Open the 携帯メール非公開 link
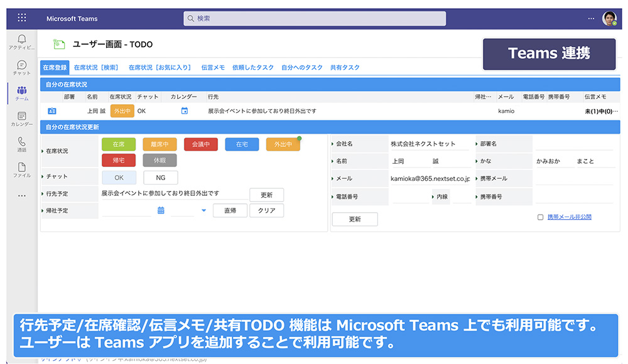The width and height of the screenshot is (628, 364). point(569,217)
